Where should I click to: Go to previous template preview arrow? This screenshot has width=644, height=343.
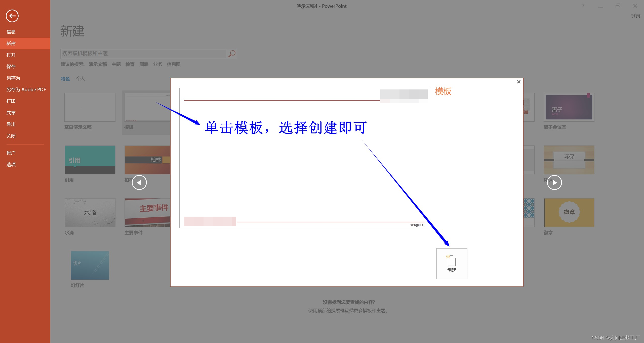pyautogui.click(x=139, y=182)
